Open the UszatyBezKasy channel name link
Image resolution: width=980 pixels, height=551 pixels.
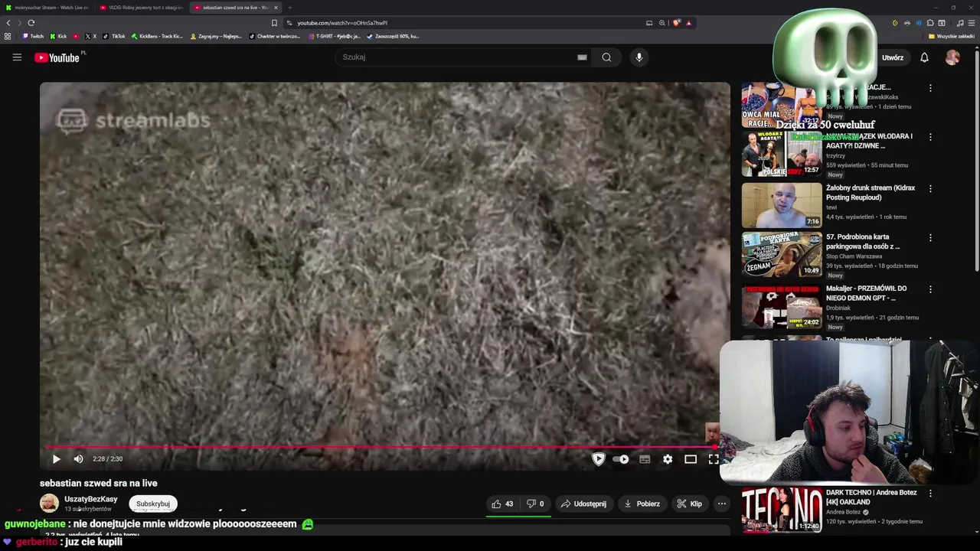[90, 499]
